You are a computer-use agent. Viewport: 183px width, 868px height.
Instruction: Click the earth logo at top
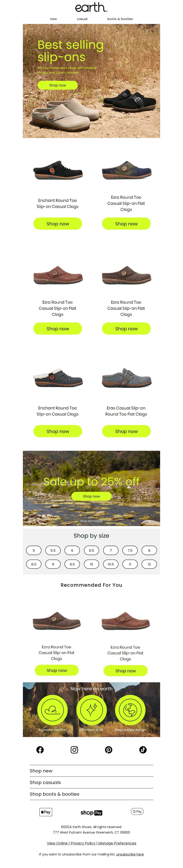pyautogui.click(x=91, y=7)
